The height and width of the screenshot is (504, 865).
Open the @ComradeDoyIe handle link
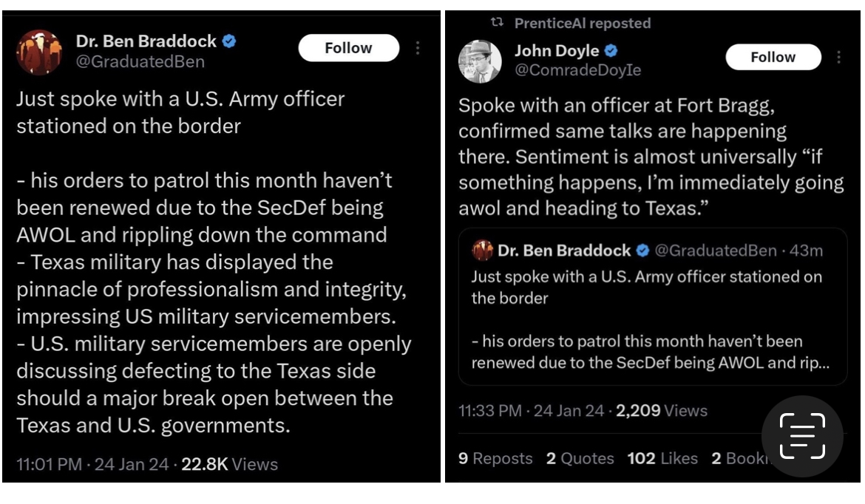click(x=577, y=71)
